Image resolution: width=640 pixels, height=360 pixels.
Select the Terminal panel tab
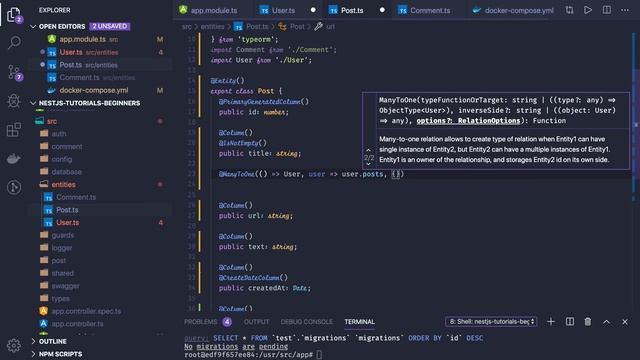click(359, 322)
